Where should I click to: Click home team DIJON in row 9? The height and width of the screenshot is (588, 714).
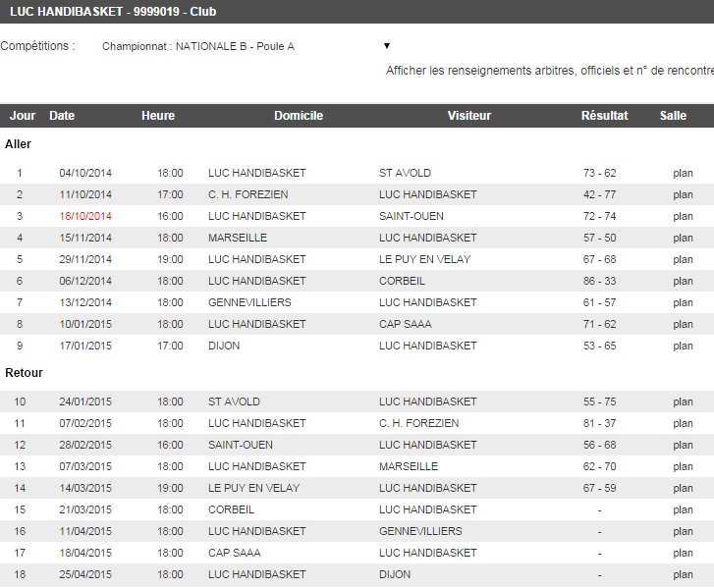(x=224, y=346)
